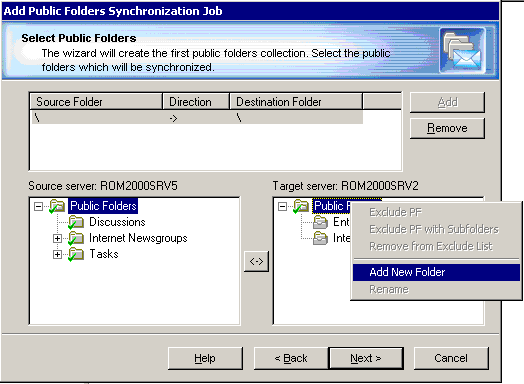Select the target 'Inte' folder label
The image size is (524, 384).
pos(341,238)
